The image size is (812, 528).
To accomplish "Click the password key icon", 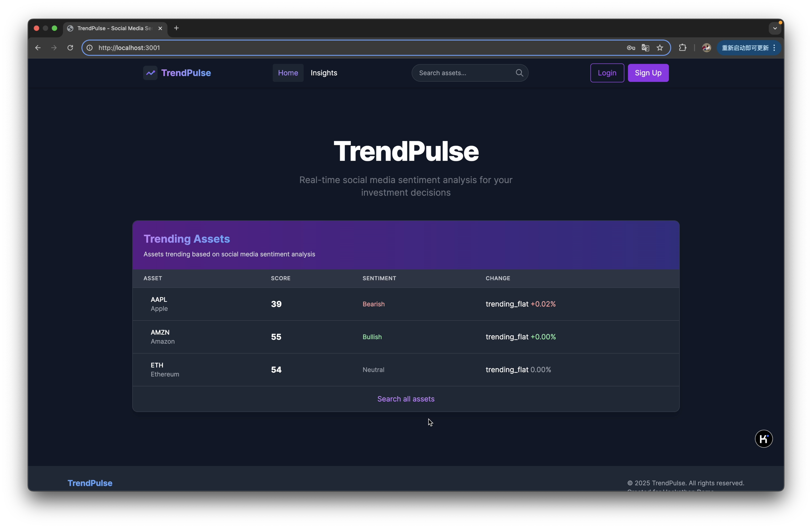I will point(630,48).
